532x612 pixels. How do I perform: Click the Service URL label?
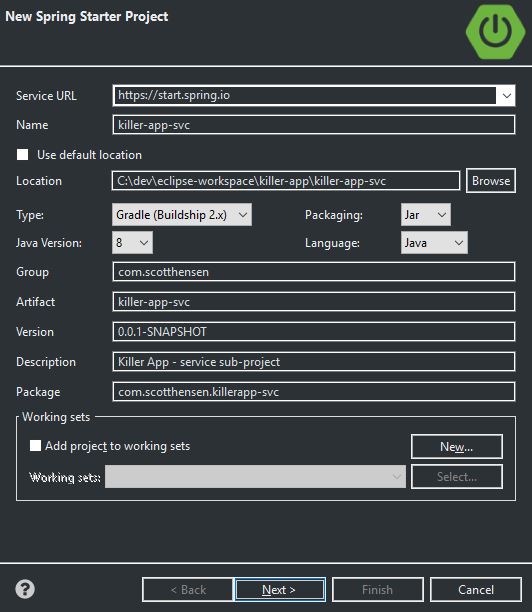(x=46, y=96)
